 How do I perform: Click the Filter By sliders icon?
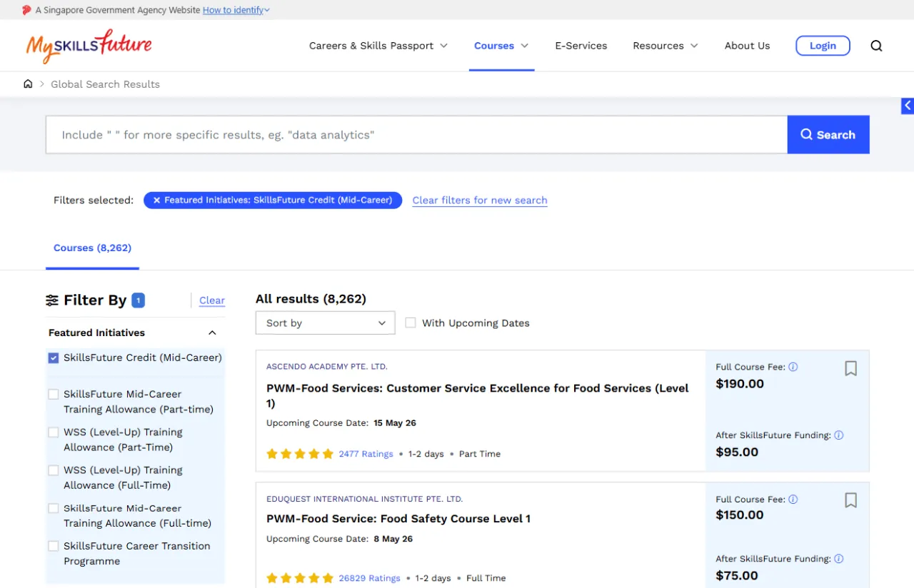tap(52, 300)
